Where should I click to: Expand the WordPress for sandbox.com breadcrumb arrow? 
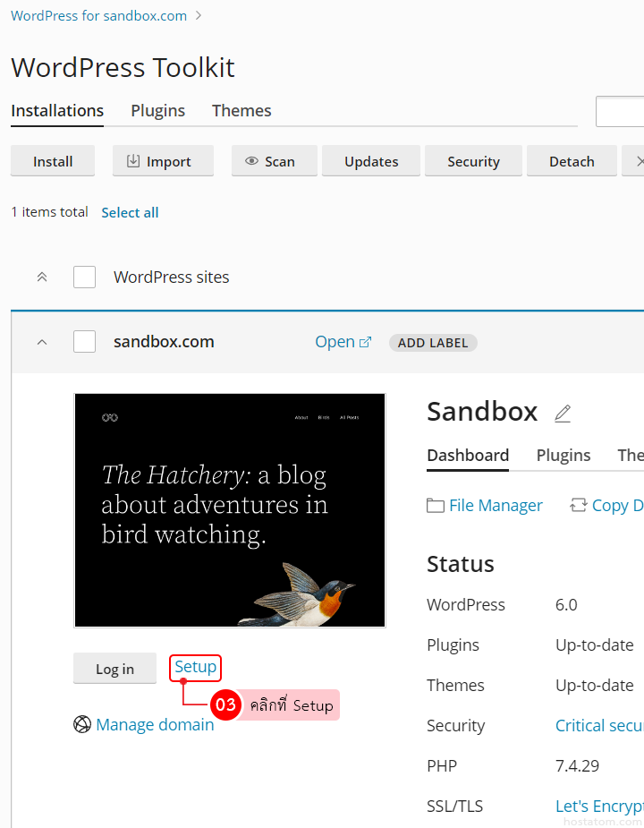[x=199, y=15]
